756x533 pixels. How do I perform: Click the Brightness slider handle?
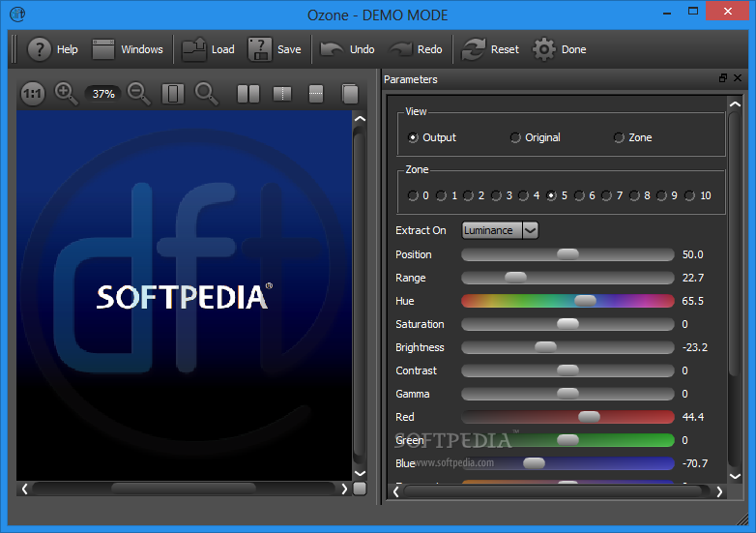click(546, 347)
